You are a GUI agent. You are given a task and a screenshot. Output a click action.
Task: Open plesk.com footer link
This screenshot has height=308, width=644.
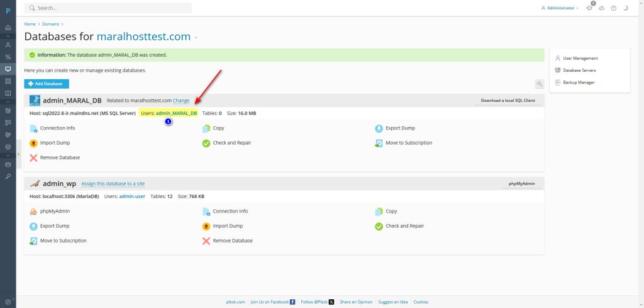point(236,302)
